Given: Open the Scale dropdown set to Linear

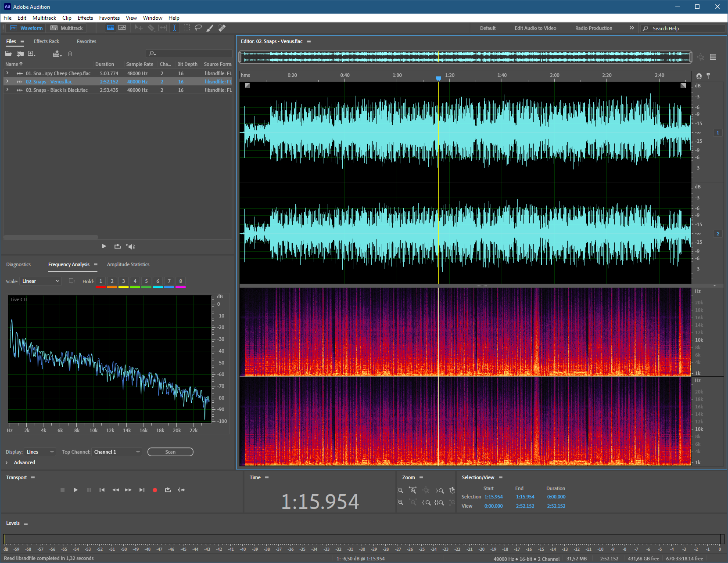Looking at the screenshot, I should [x=40, y=281].
